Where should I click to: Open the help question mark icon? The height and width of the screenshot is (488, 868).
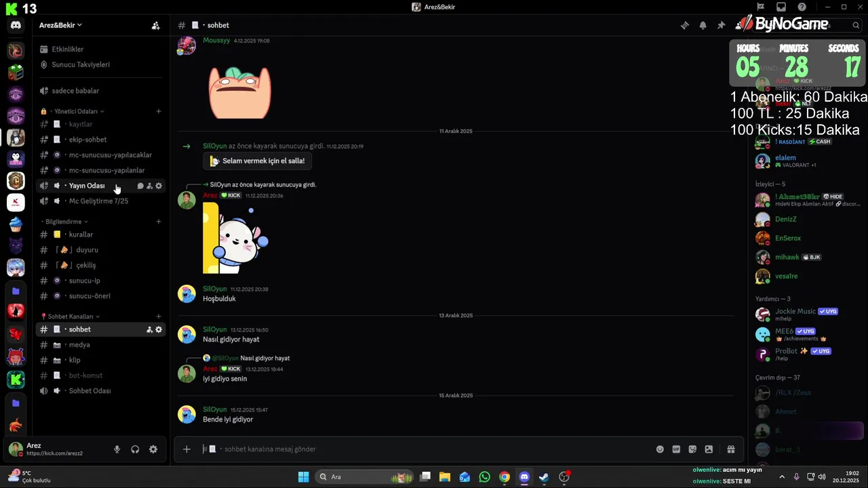coord(802,7)
